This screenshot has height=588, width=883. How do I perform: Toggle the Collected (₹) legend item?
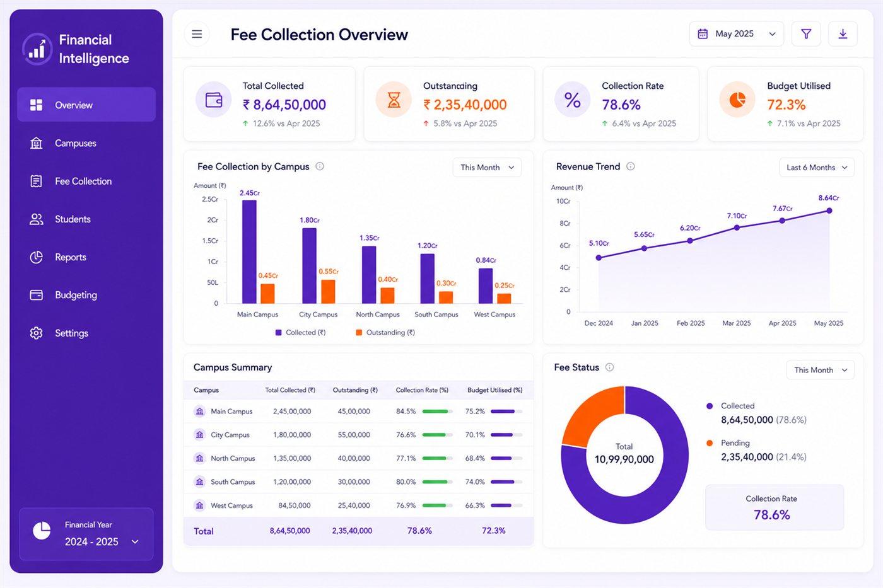(x=300, y=332)
